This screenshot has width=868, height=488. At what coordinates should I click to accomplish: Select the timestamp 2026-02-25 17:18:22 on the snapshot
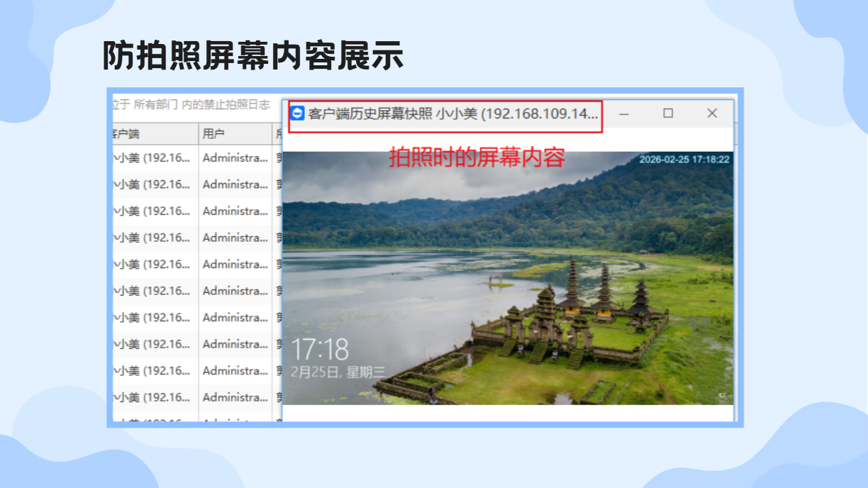(x=684, y=159)
